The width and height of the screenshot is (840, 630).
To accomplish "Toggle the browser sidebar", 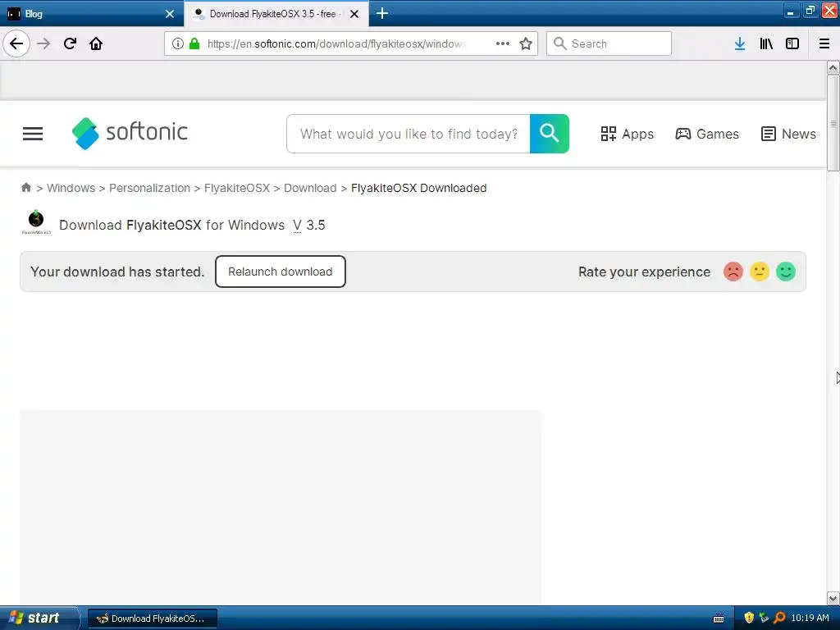I will pos(792,43).
